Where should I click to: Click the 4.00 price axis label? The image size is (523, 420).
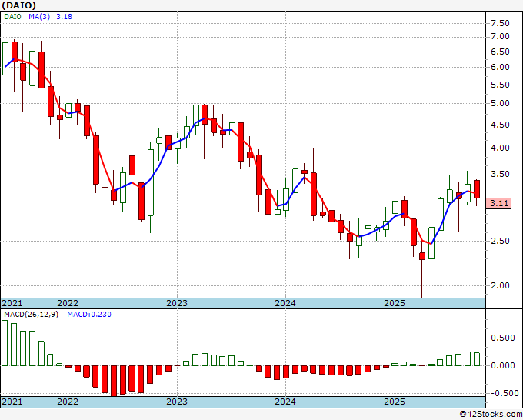[x=500, y=148]
